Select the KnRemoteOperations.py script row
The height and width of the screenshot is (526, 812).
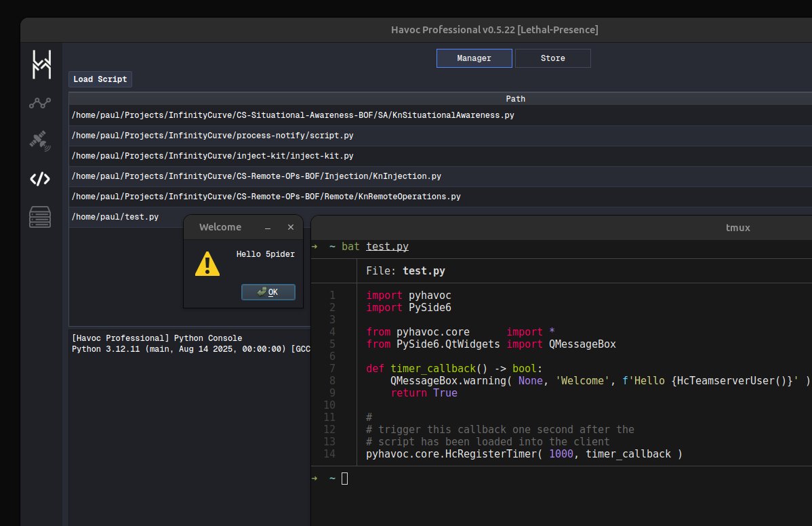pos(440,197)
